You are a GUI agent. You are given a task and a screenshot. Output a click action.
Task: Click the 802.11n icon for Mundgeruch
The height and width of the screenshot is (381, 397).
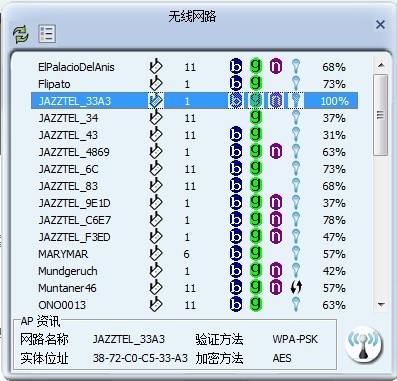pos(276,270)
